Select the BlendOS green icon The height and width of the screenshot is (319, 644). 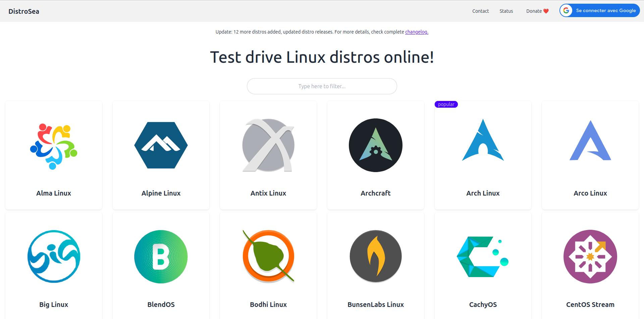[161, 257]
